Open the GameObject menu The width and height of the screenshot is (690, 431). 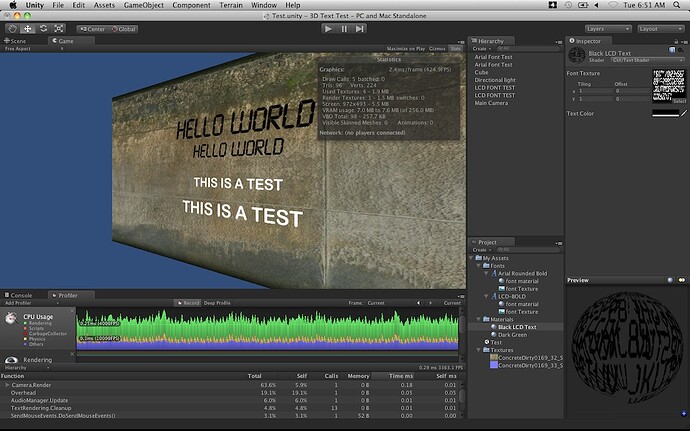coord(143,5)
